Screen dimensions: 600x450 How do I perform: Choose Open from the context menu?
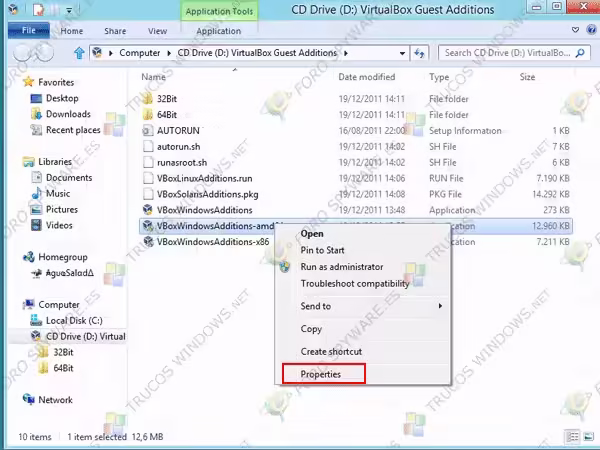pos(312,233)
